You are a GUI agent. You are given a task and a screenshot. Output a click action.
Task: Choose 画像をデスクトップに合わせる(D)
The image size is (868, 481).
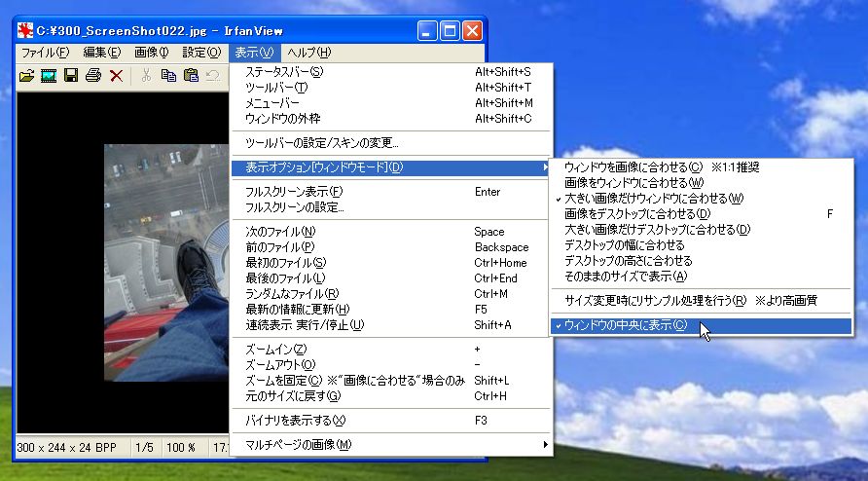pyautogui.click(x=701, y=214)
